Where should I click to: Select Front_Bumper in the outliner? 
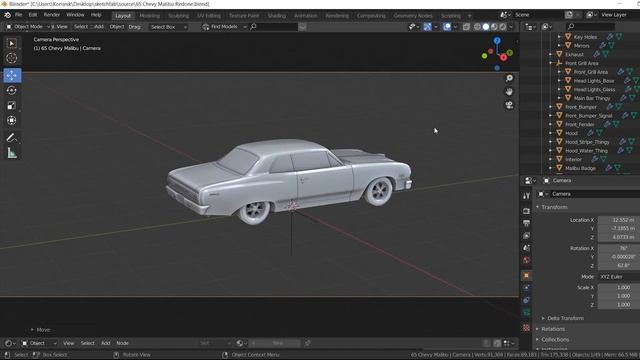pyautogui.click(x=580, y=107)
